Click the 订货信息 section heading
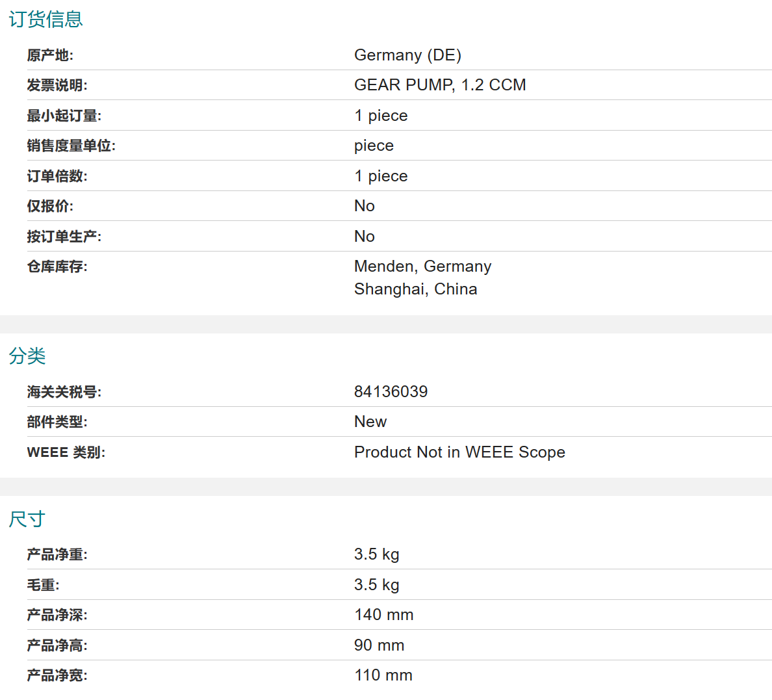Image resolution: width=772 pixels, height=700 pixels. click(45, 19)
